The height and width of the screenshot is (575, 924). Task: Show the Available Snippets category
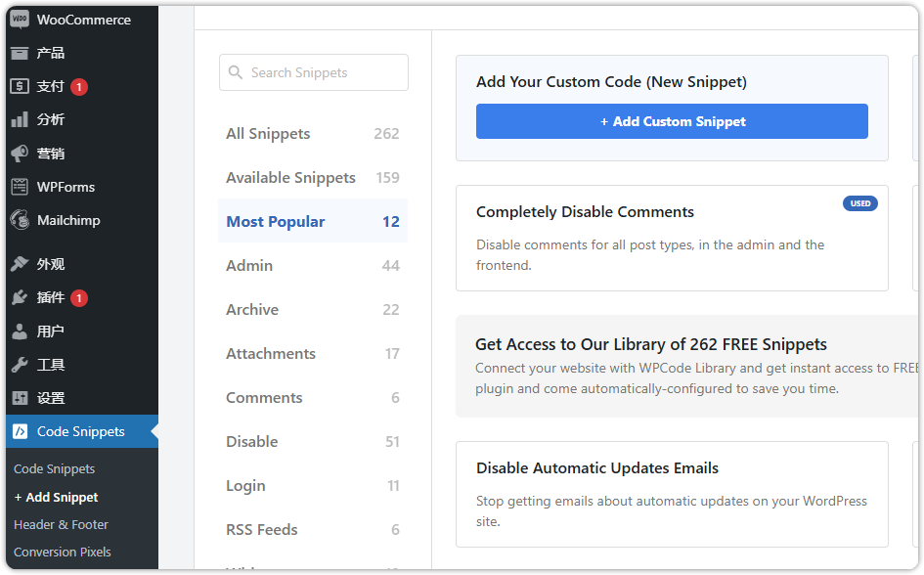pyautogui.click(x=313, y=177)
